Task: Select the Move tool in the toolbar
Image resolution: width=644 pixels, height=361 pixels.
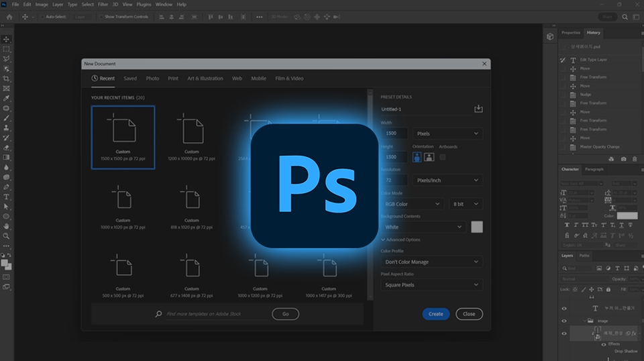Action: pyautogui.click(x=6, y=40)
